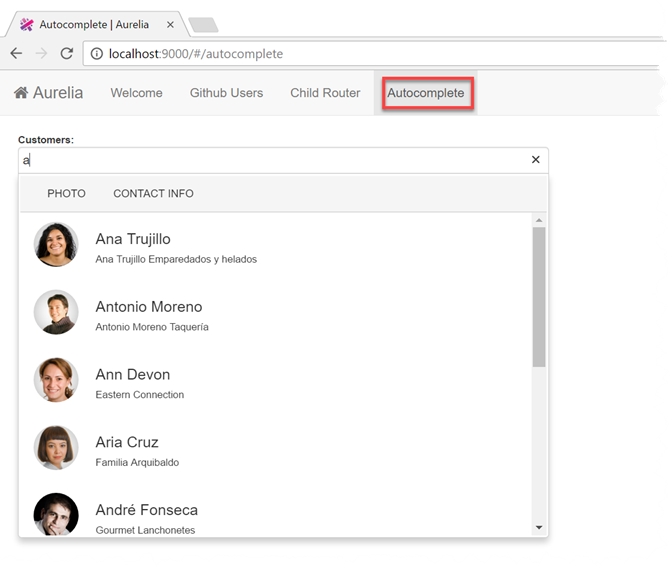Open the Welcome nav tab
This screenshot has height=569, width=672.
click(x=136, y=93)
